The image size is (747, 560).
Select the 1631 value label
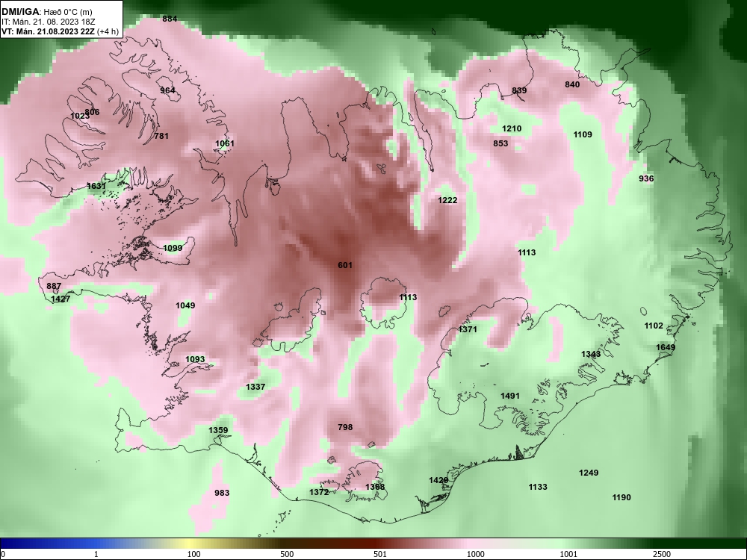point(96,186)
